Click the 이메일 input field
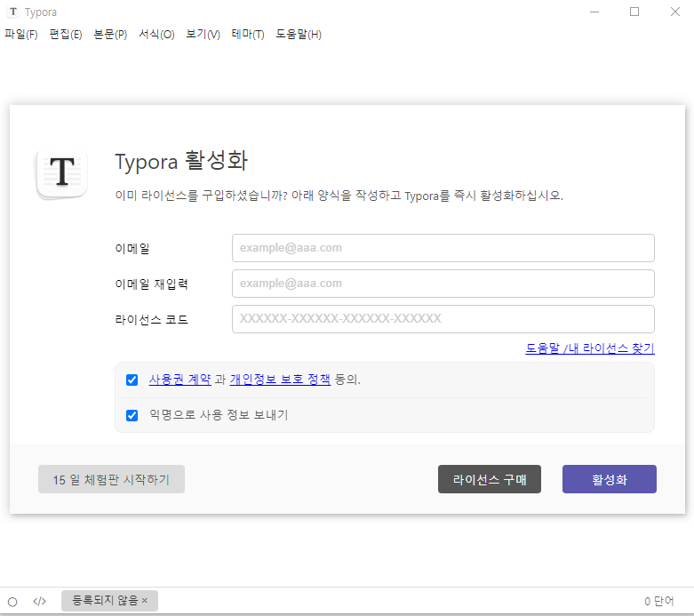The height and width of the screenshot is (616, 694). tap(443, 248)
